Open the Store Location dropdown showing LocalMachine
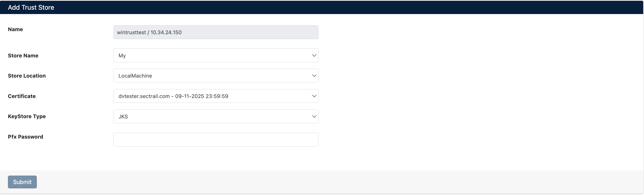The image size is (644, 195). [216, 75]
